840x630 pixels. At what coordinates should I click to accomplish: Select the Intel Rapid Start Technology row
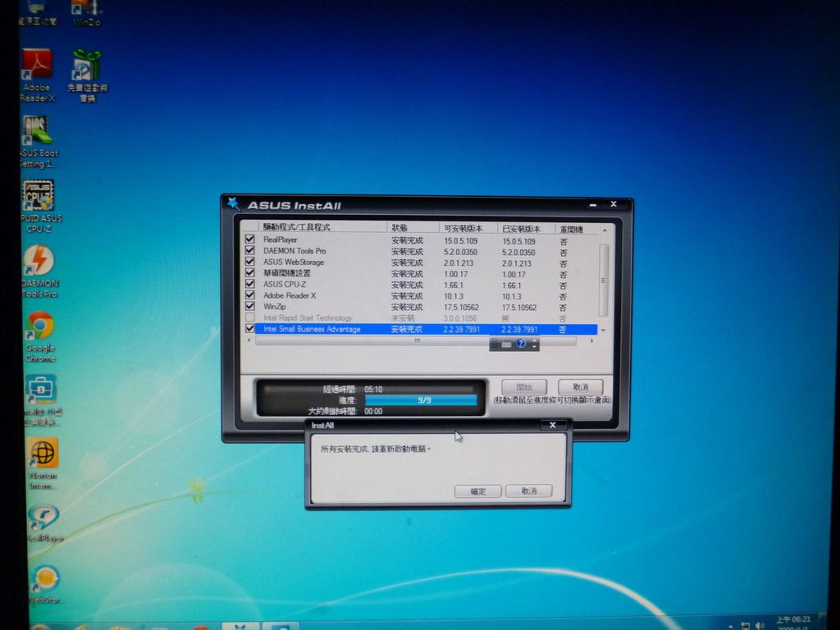click(427, 318)
